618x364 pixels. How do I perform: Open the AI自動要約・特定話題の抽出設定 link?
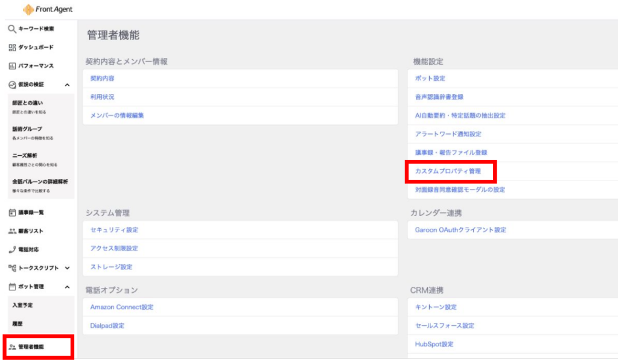pyautogui.click(x=460, y=115)
